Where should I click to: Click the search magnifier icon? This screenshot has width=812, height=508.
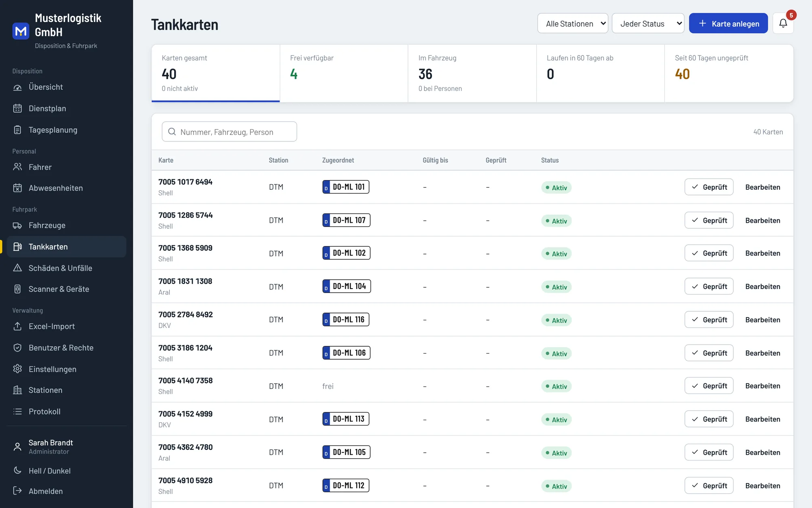pyautogui.click(x=172, y=132)
